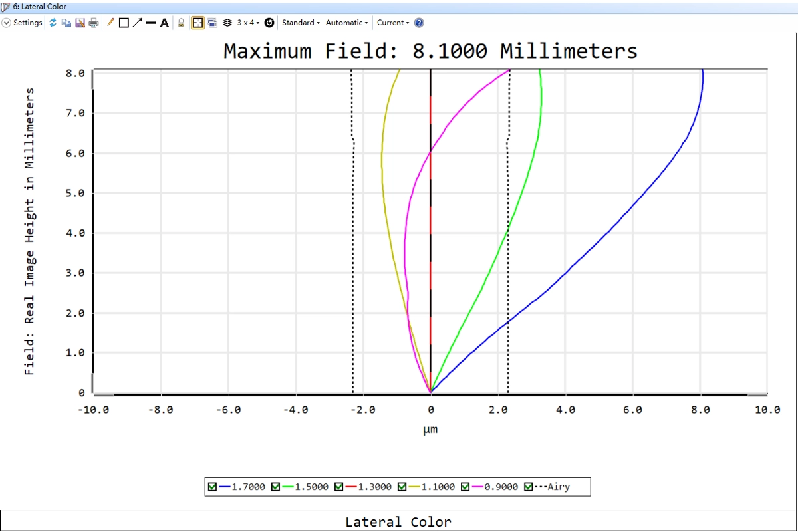Open the Current dropdown menu
The width and height of the screenshot is (798, 532).
pyautogui.click(x=393, y=23)
